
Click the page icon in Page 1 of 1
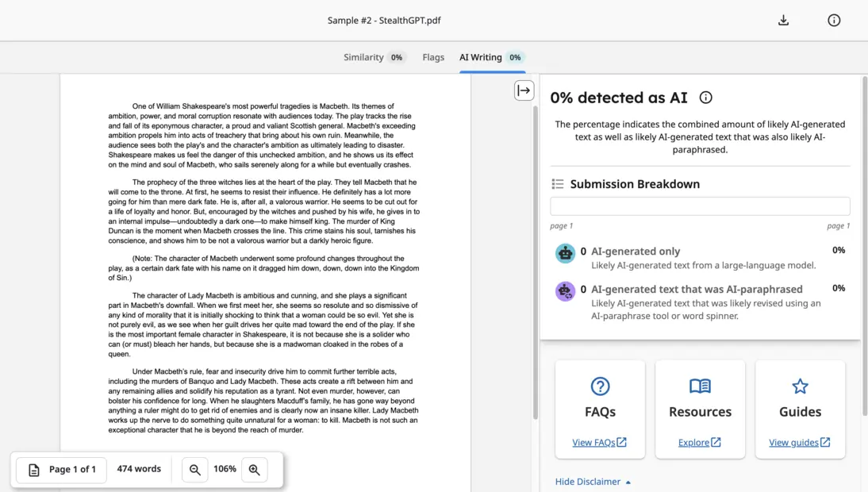click(34, 470)
